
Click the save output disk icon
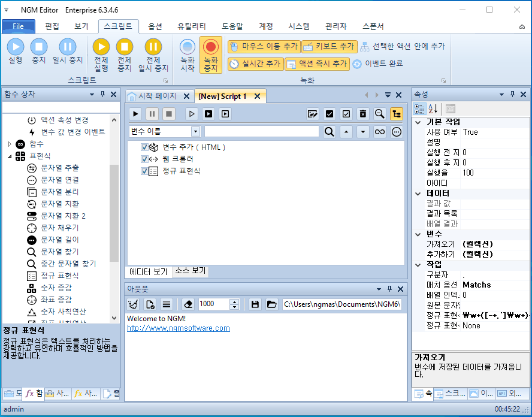(255, 304)
